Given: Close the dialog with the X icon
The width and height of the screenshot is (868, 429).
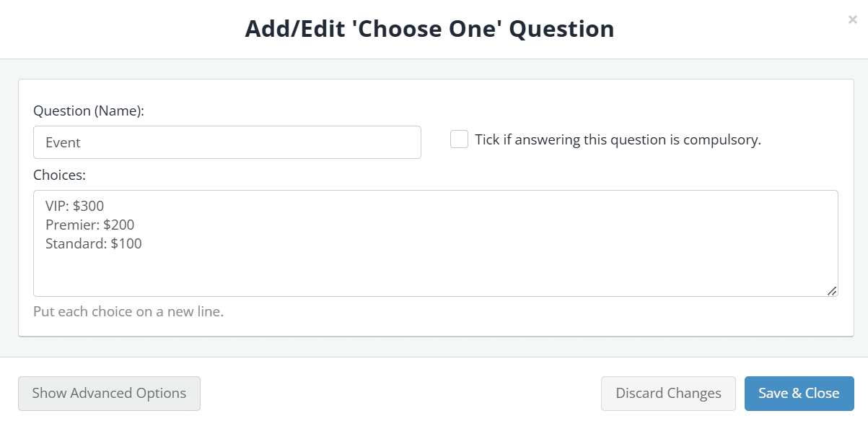Looking at the screenshot, I should point(852,20).
